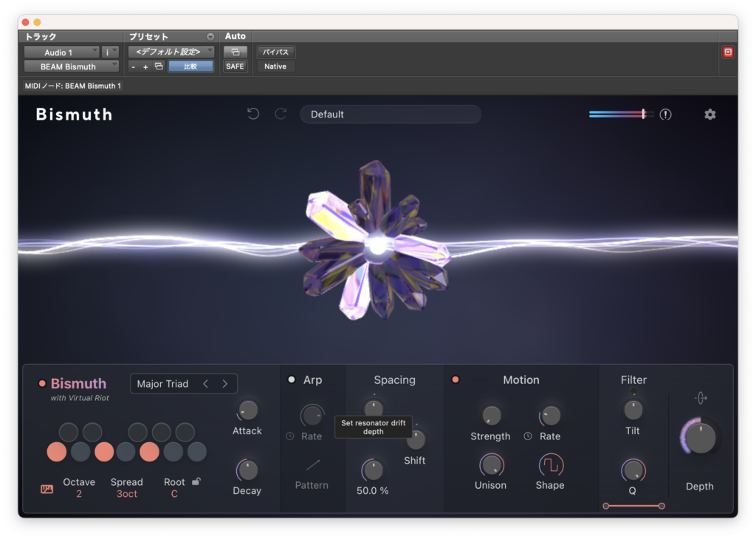This screenshot has width=756, height=539.
Task: Click the Bismuth logo title
Action: tap(75, 114)
